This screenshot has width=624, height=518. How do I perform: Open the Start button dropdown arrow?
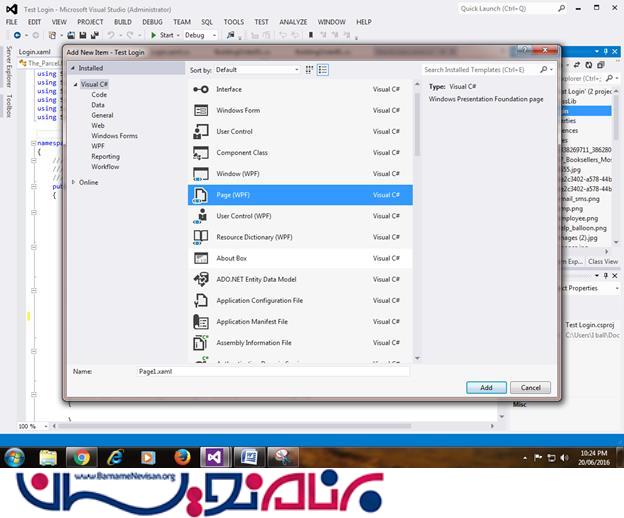[178, 35]
